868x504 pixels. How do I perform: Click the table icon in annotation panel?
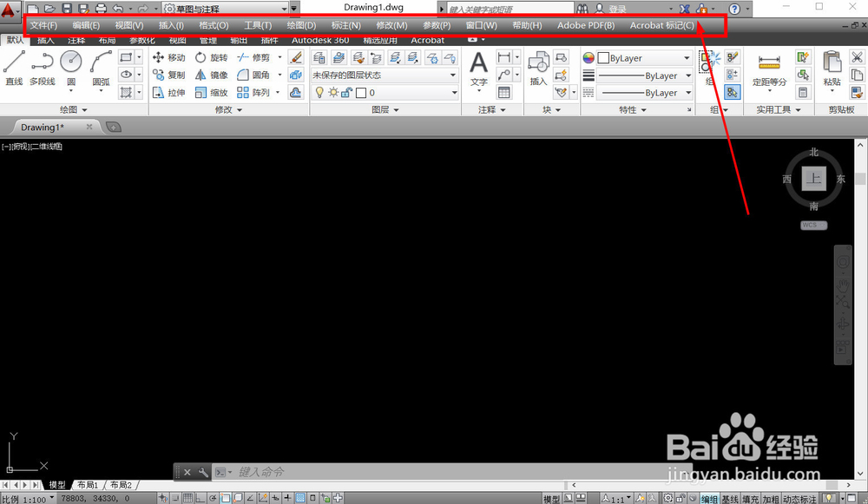coord(503,93)
